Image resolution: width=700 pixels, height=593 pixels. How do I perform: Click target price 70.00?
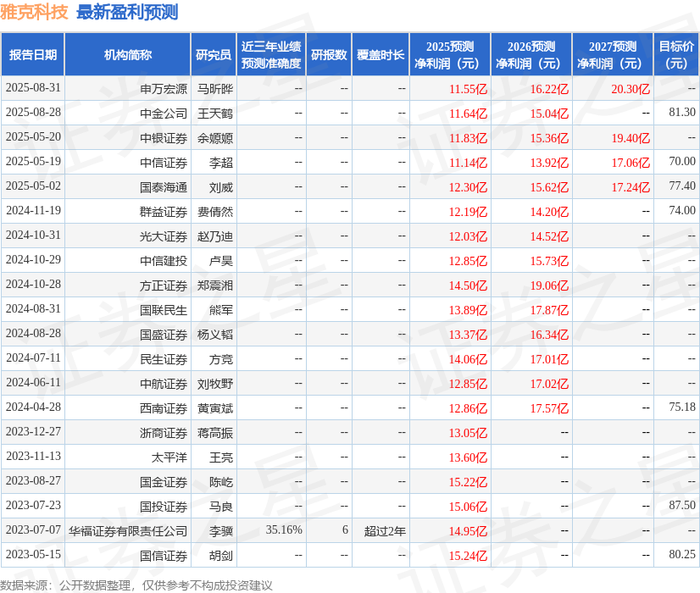coord(682,161)
